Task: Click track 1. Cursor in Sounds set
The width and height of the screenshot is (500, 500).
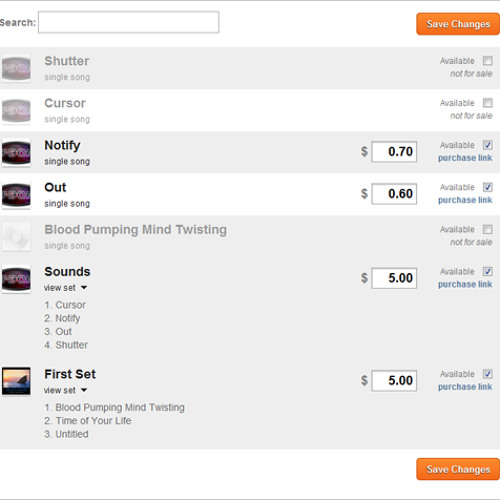Action: [65, 305]
